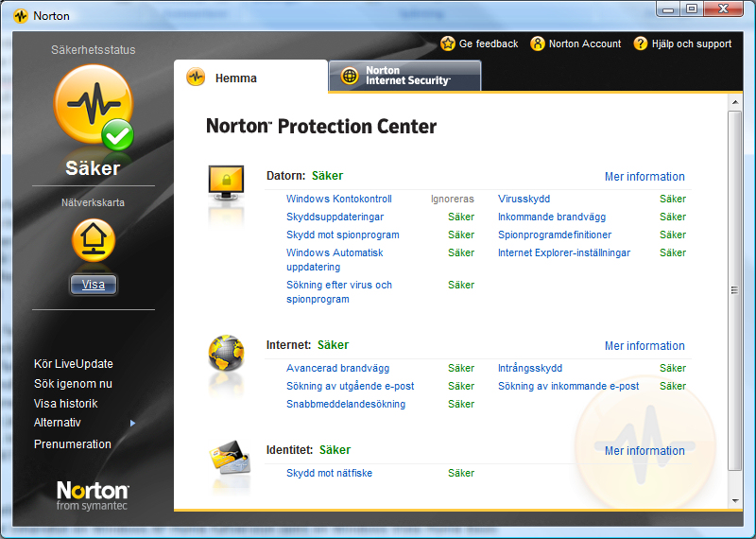The width and height of the screenshot is (756, 539).
Task: Expand the Alternativ submenu arrow
Action: 132,424
